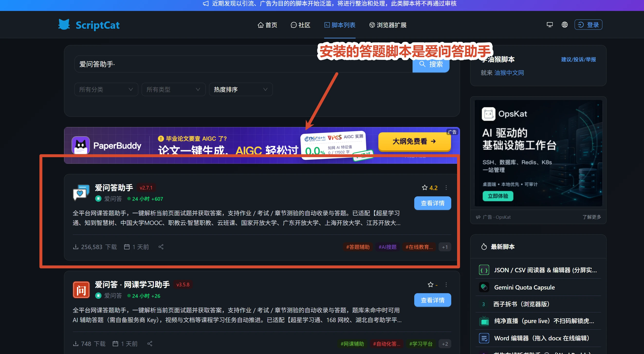Open the 所有分类 category dropdown
The image size is (644, 354).
point(106,90)
